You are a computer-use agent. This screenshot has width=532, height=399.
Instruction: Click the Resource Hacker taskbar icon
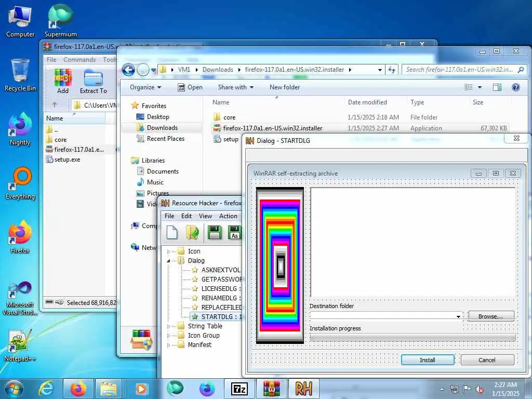coord(303,389)
